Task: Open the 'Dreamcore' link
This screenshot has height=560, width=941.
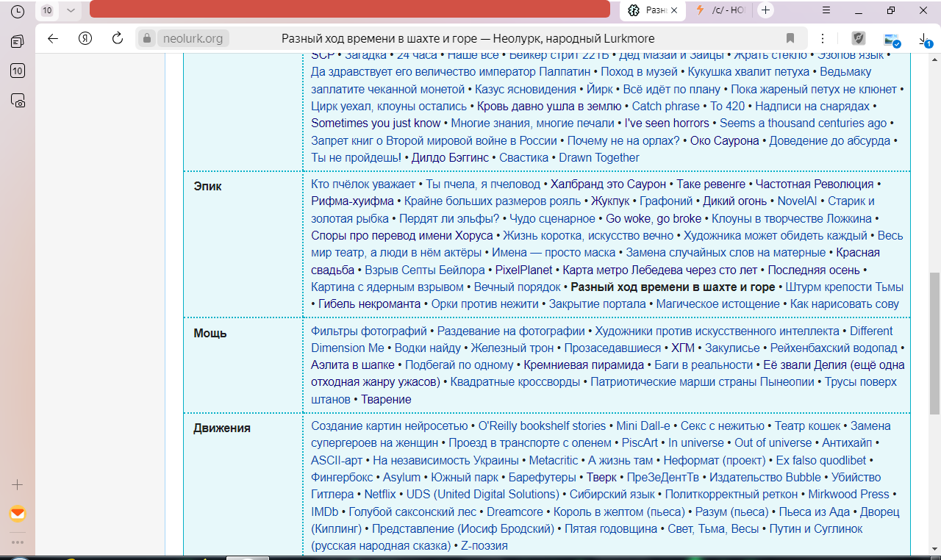Action: pyautogui.click(x=515, y=511)
